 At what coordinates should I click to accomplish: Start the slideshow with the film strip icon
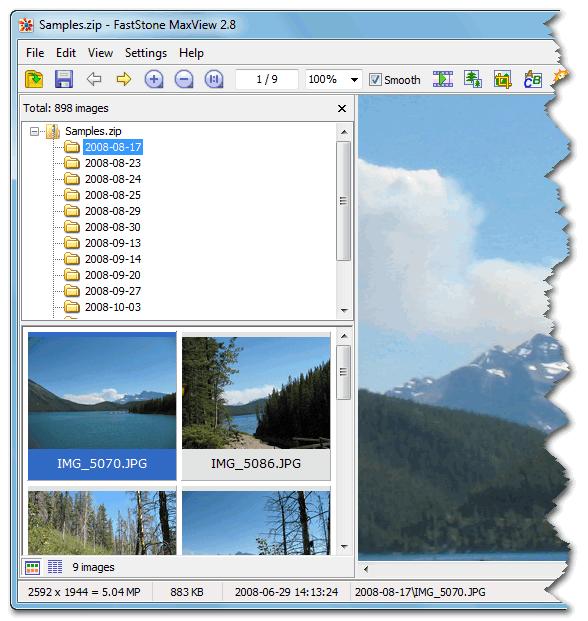coord(443,79)
